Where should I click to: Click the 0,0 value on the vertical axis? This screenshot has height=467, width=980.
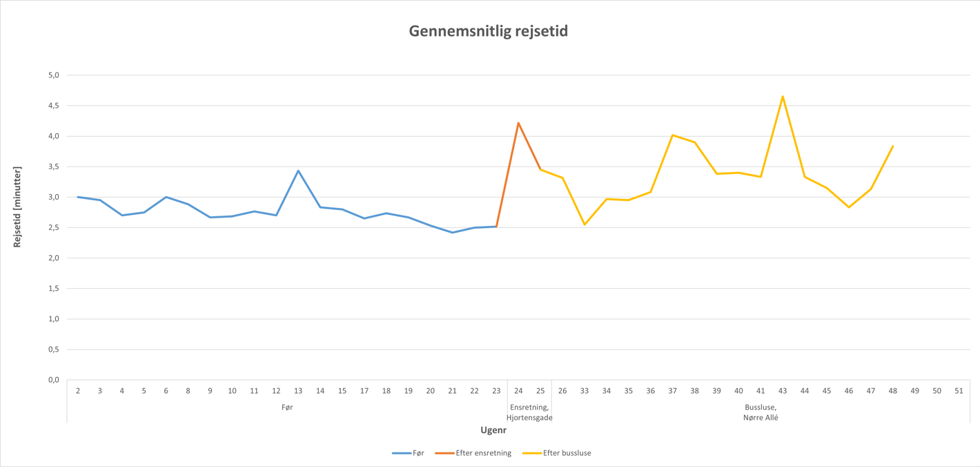(x=53, y=380)
